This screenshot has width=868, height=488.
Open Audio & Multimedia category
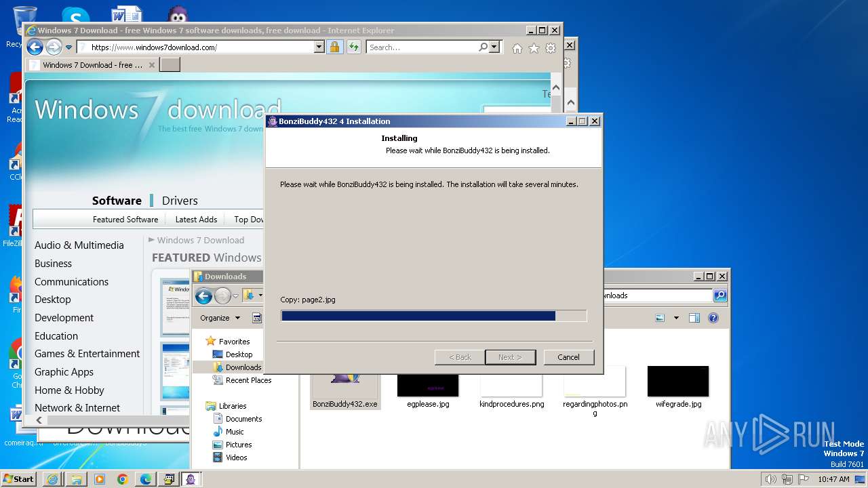pos(79,245)
